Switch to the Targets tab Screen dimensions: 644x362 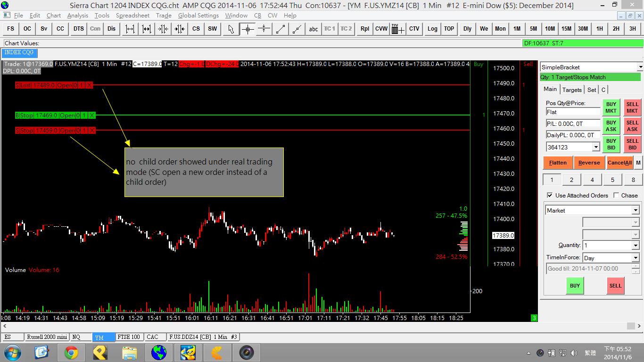(x=572, y=90)
